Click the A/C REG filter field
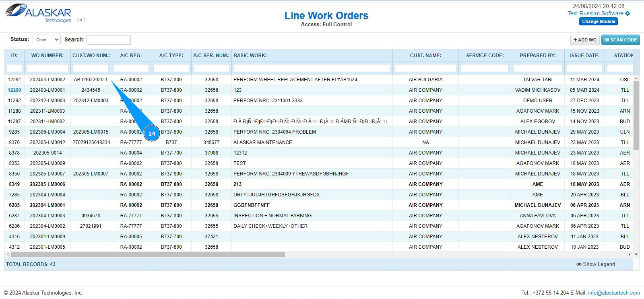 tap(131, 68)
